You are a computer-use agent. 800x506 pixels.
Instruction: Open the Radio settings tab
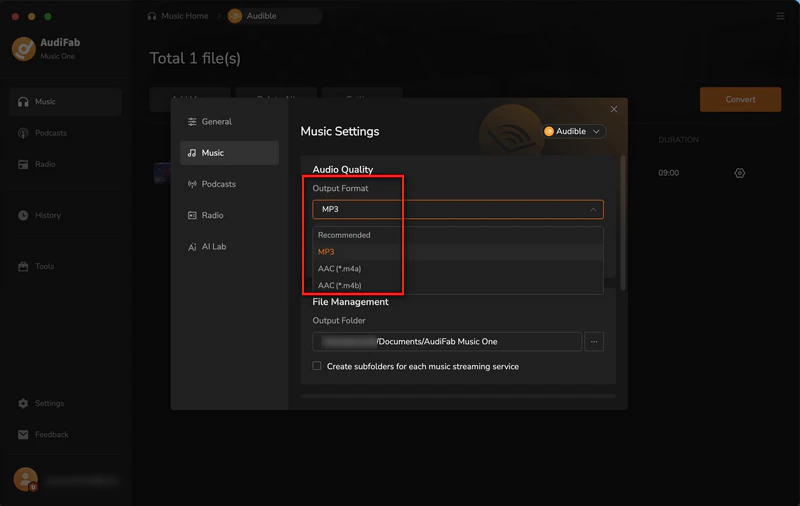229,215
